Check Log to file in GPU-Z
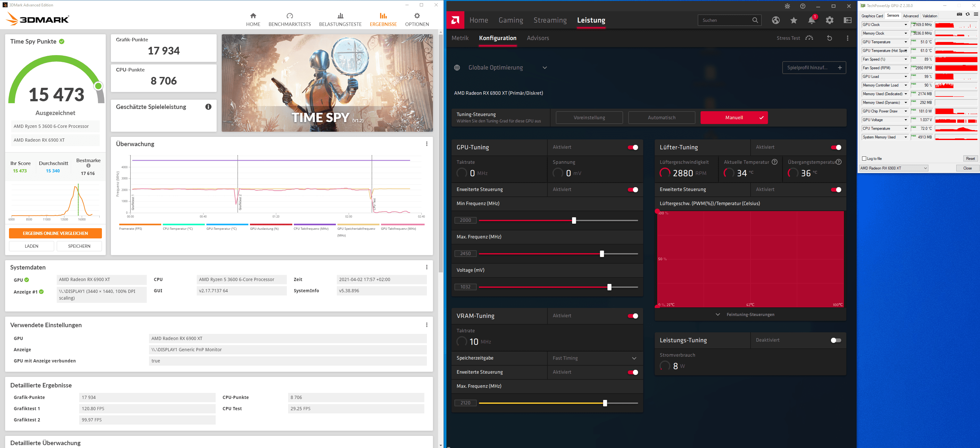 864,159
